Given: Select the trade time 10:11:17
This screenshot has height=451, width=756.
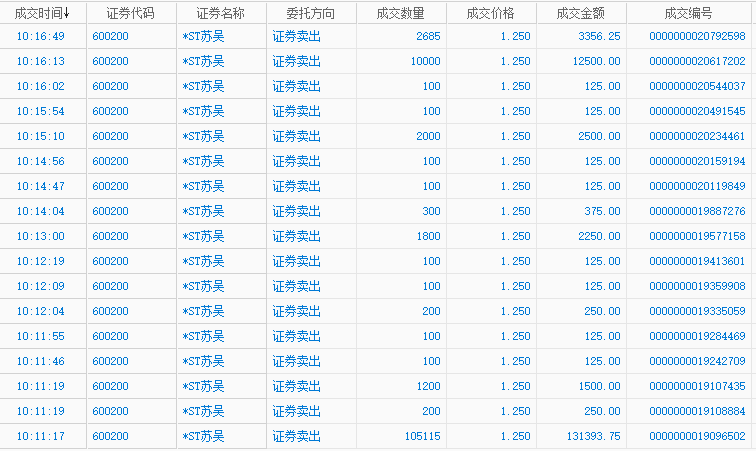Looking at the screenshot, I should coord(40,437).
